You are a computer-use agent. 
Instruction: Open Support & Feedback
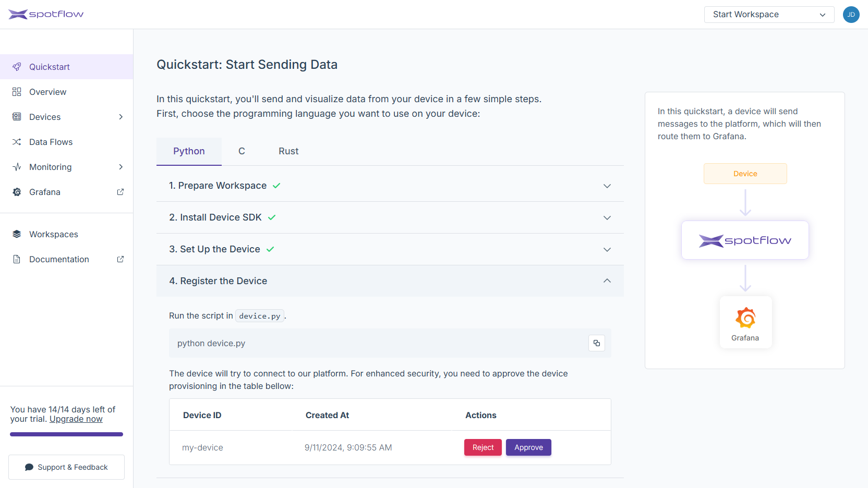[x=66, y=467]
